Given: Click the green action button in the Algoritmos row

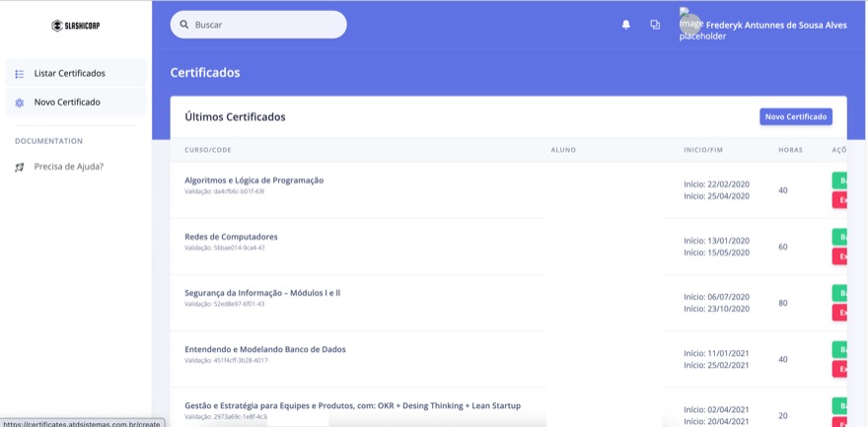Looking at the screenshot, I should point(839,180).
